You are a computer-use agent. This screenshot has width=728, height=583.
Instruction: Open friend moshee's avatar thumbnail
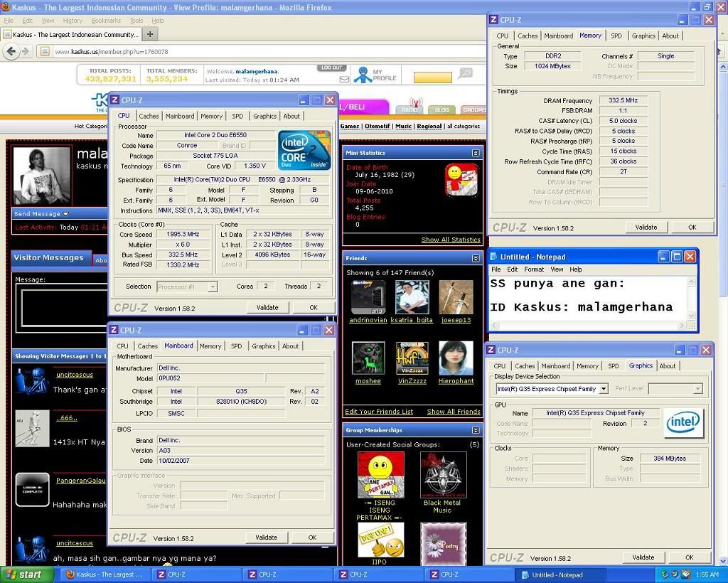pyautogui.click(x=368, y=358)
